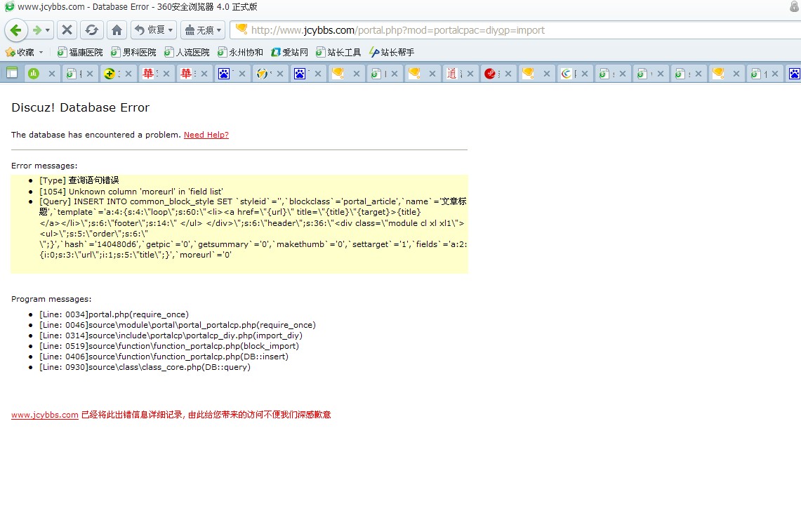The image size is (801, 532).
Task: Switch to the colorful C swirl tab
Action: pyautogui.click(x=566, y=74)
